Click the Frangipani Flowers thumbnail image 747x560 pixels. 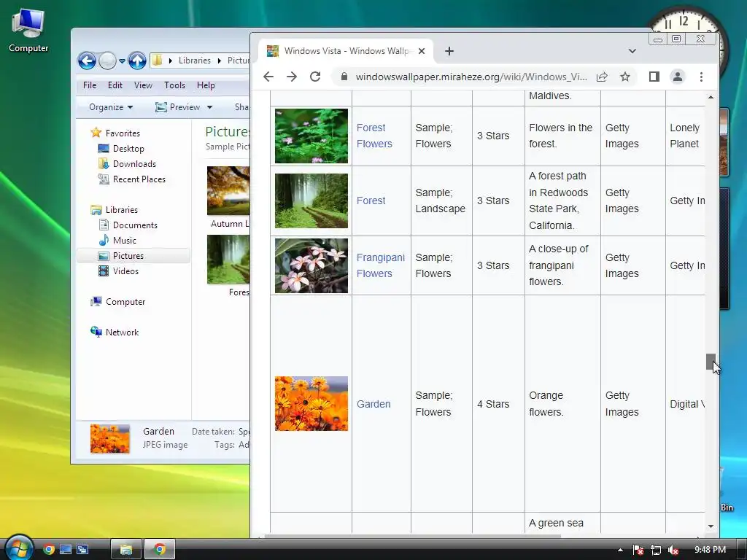tap(311, 265)
